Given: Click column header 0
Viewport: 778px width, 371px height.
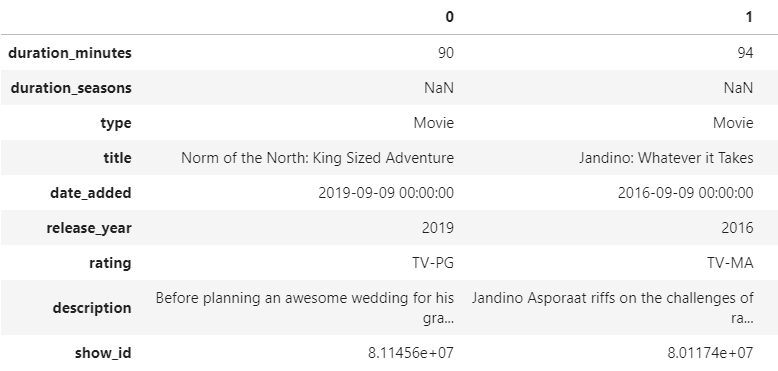Looking at the screenshot, I should pos(449,17).
